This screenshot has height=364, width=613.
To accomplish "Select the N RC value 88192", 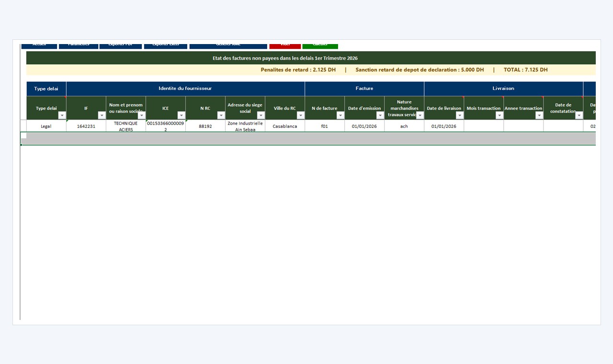I will 205,126.
